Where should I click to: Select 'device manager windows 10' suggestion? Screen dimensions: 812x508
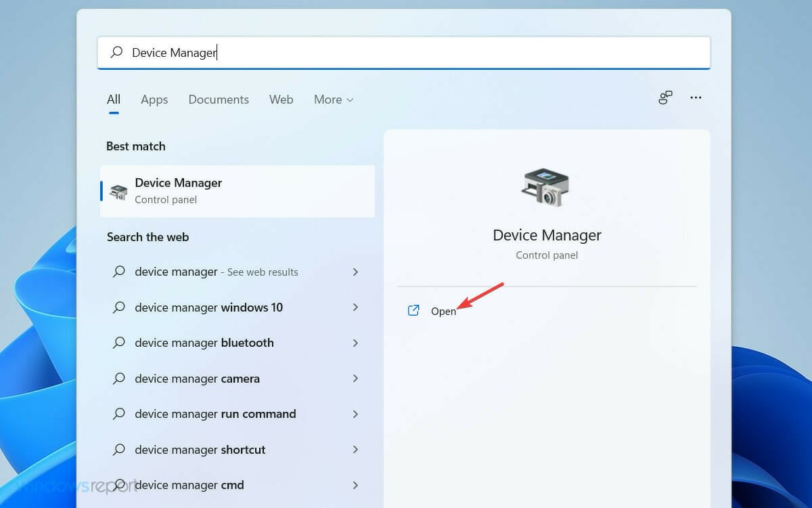coord(238,308)
